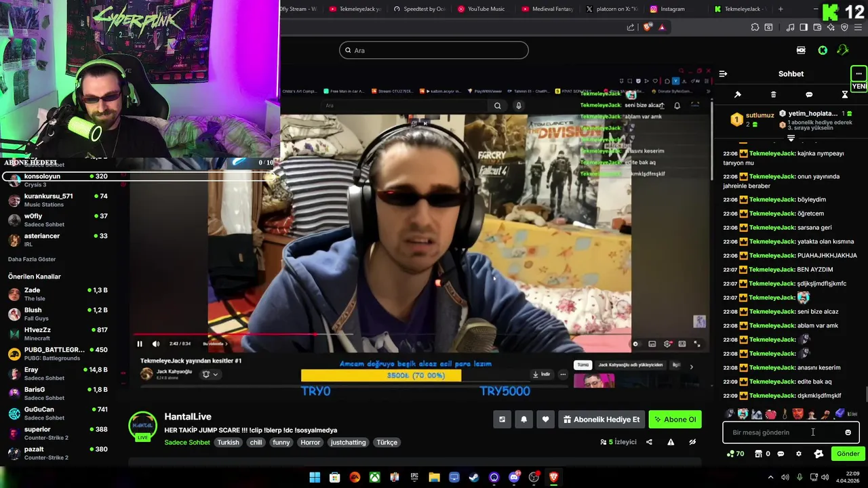Viewport: 868px width, 488px height.
Task: Mute the embedded YouTube video volume
Action: coord(156,344)
